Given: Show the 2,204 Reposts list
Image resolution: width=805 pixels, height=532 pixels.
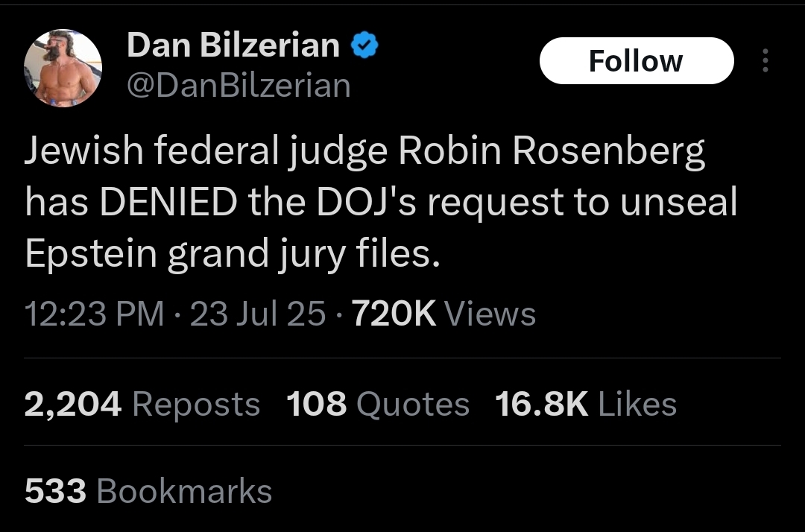Looking at the screenshot, I should tap(142, 405).
